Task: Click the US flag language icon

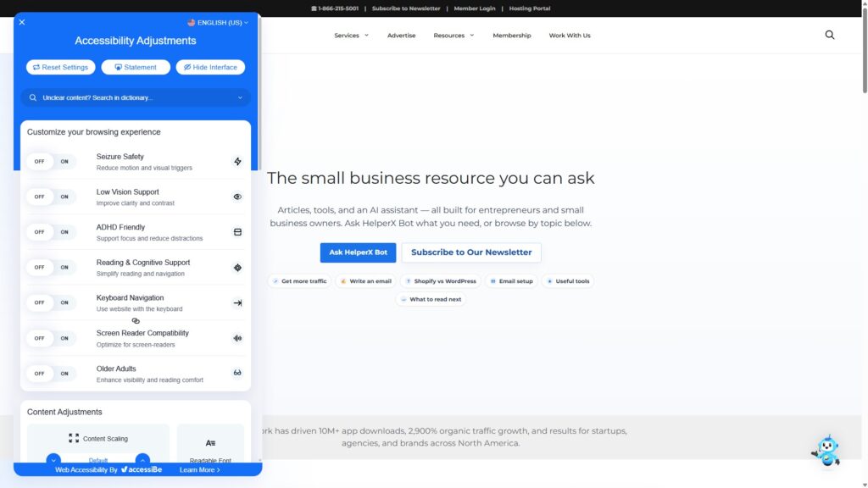Action: 191,23
